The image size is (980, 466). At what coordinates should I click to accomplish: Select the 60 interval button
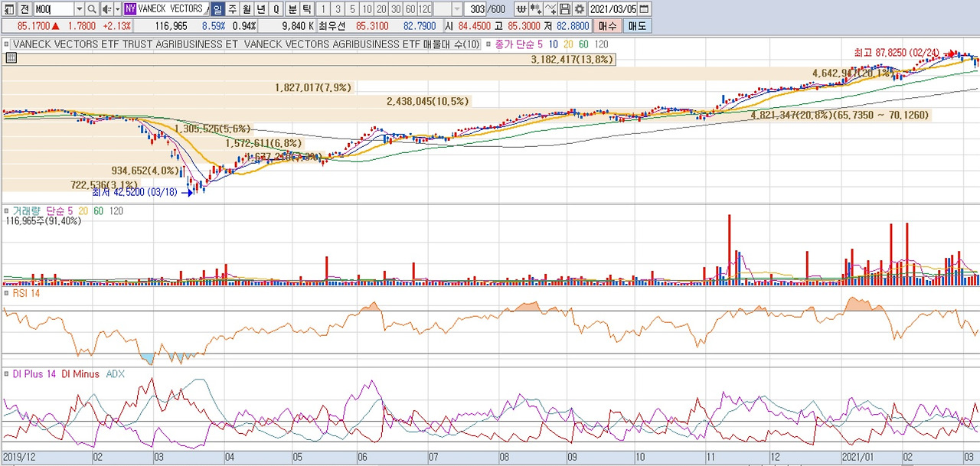(x=410, y=9)
